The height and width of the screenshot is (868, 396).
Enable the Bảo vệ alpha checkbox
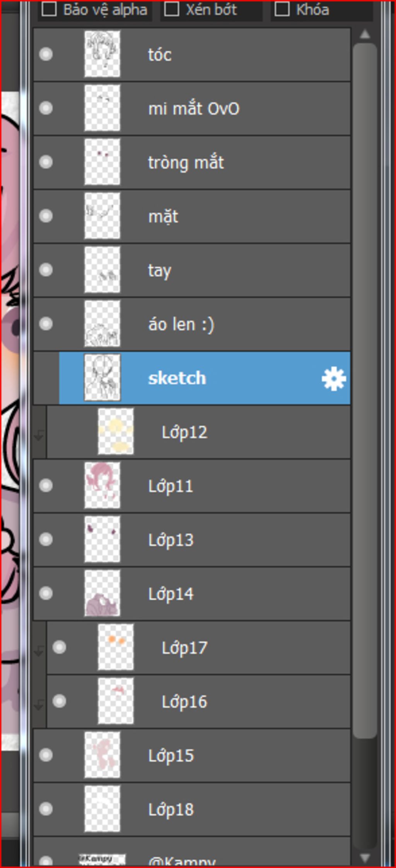point(49,9)
